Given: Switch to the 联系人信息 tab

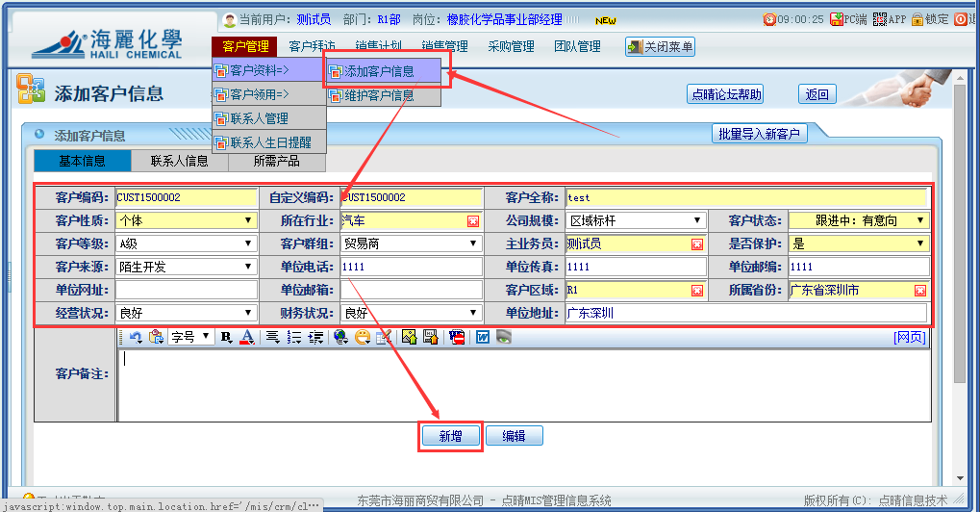Looking at the screenshot, I should [x=179, y=161].
